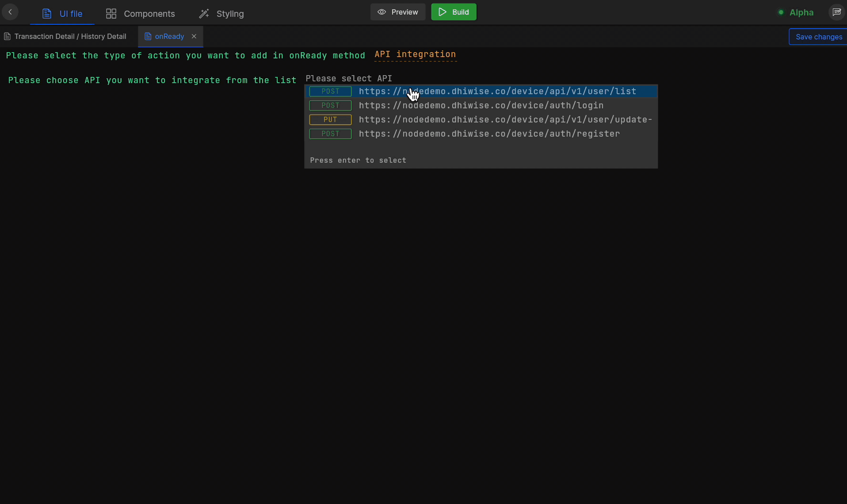Open the UI file tab
847x504 pixels.
(x=62, y=14)
